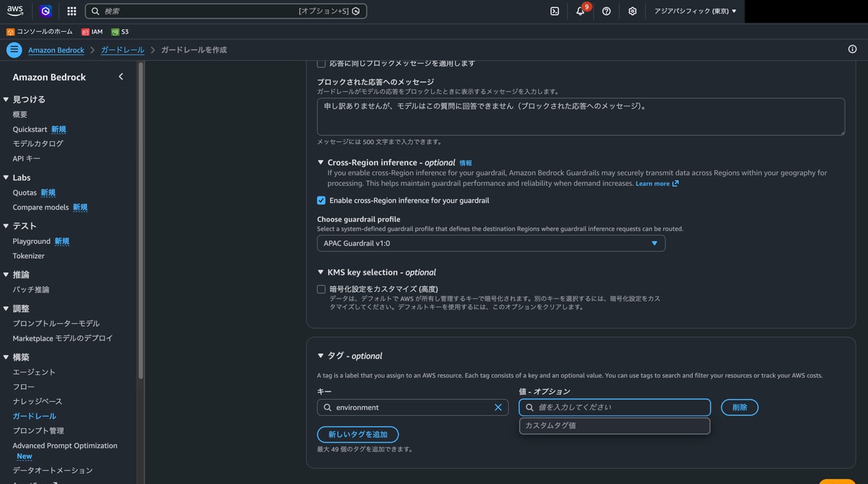Screen dimensions: 868x484
Task: Collapse the Labs sidebar group
Action: (6, 177)
